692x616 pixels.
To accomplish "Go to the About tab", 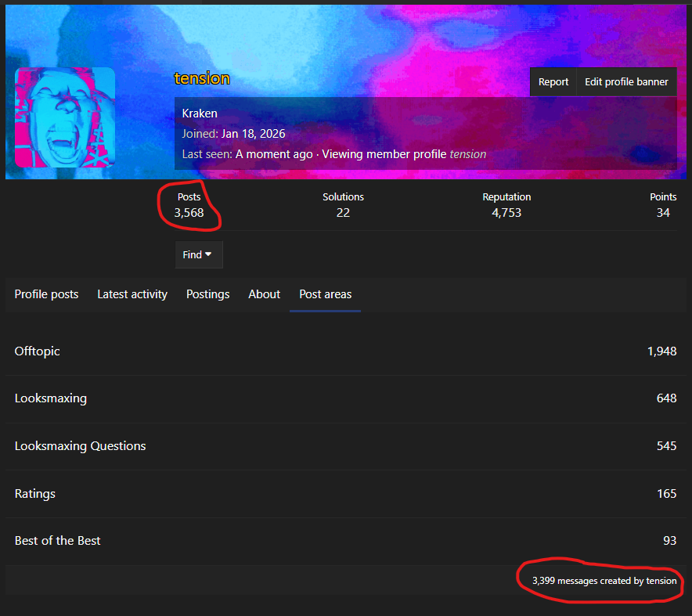I will 264,294.
